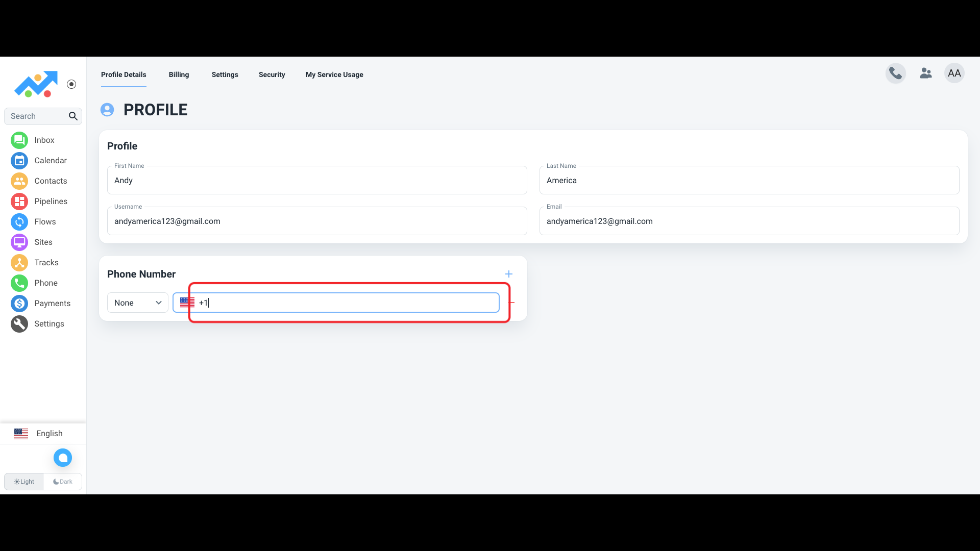Expand the None phone label dropdown
Viewport: 980px width, 551px height.
(137, 302)
